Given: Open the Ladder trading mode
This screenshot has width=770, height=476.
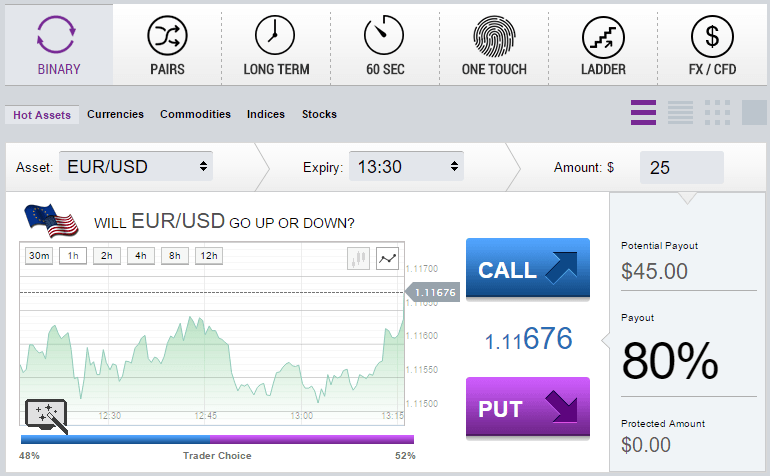Looking at the screenshot, I should point(603,45).
